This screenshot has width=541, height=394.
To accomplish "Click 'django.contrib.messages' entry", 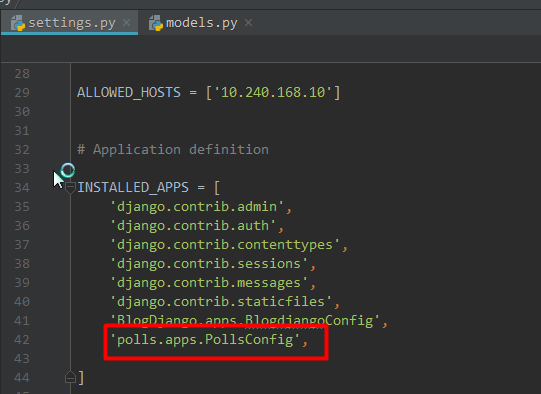I will [208, 283].
